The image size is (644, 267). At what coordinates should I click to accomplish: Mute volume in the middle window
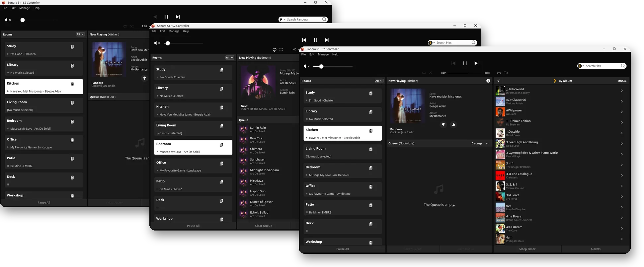[157, 43]
